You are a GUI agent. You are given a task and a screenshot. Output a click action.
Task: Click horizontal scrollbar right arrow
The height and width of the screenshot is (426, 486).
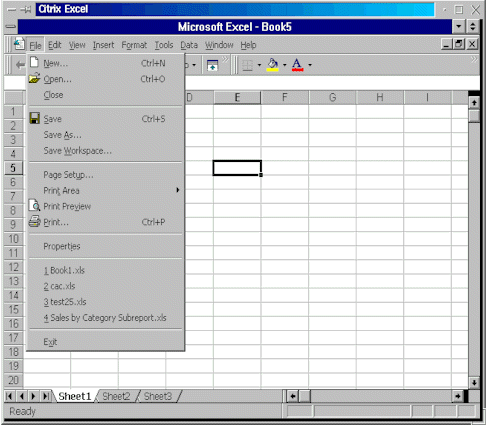tap(458, 396)
